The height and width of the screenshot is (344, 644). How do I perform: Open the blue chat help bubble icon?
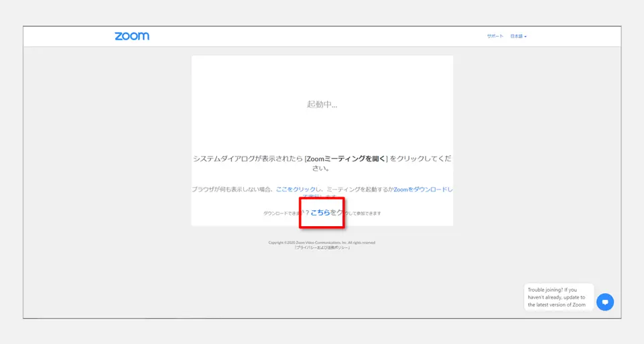coord(605,302)
